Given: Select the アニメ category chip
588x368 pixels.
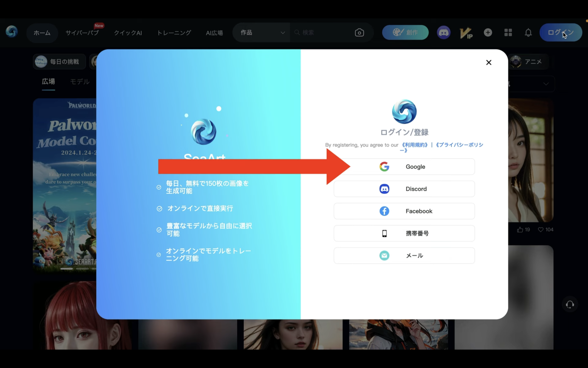Looking at the screenshot, I should (x=528, y=62).
